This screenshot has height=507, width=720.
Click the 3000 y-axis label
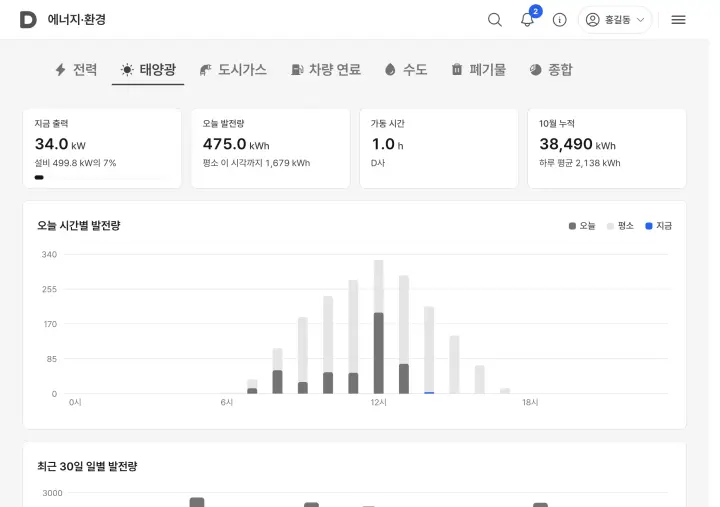click(x=52, y=493)
